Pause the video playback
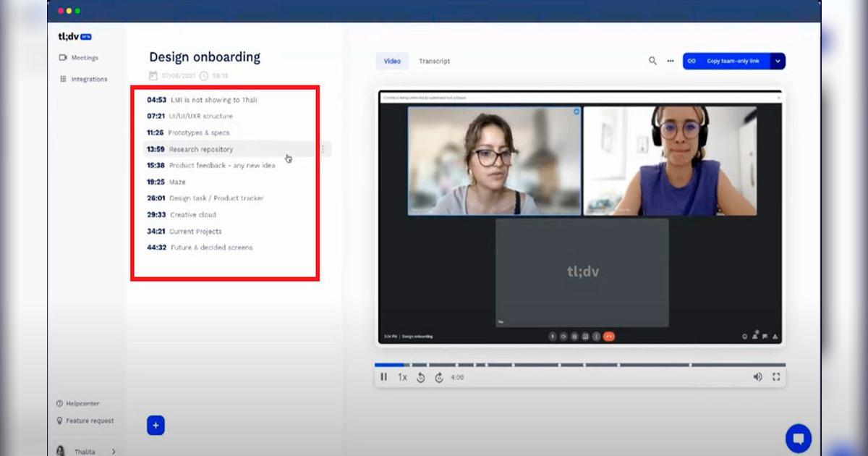Image resolution: width=868 pixels, height=456 pixels. [384, 377]
